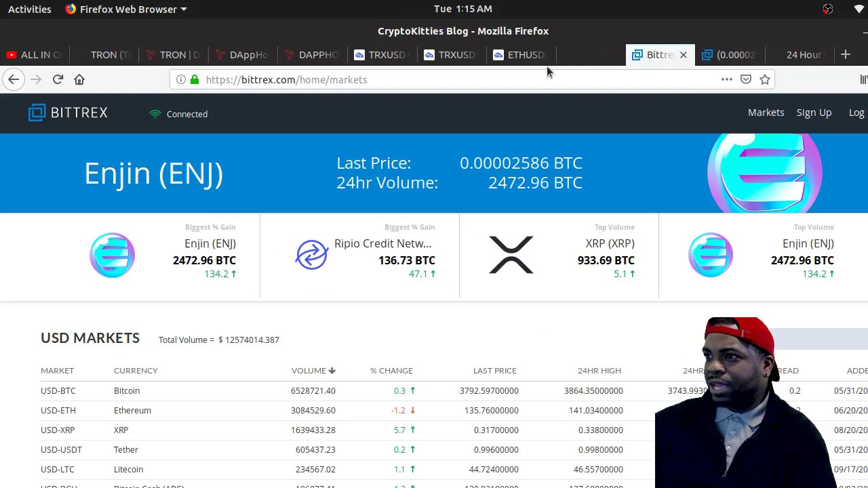868x488 pixels.
Task: Save page to Pocket
Action: click(746, 80)
